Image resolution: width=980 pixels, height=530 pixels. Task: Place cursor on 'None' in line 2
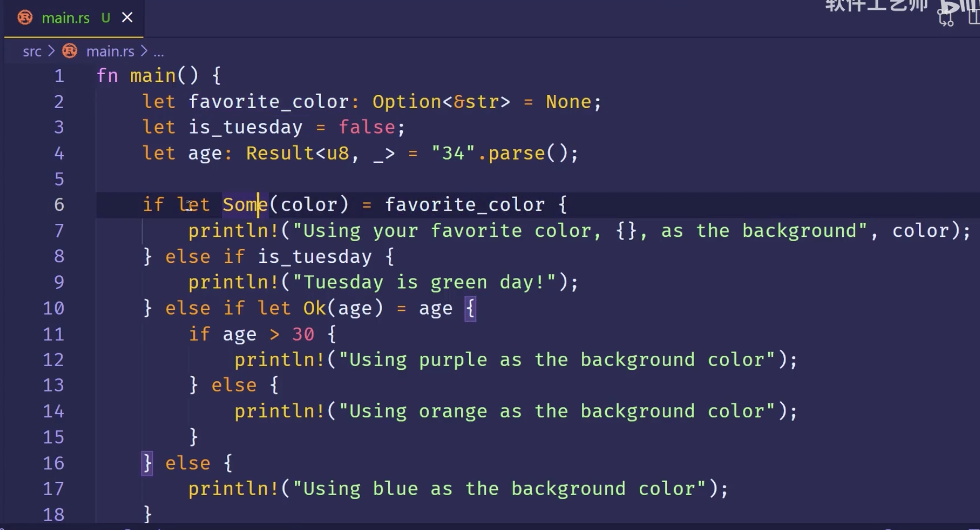tap(568, 101)
